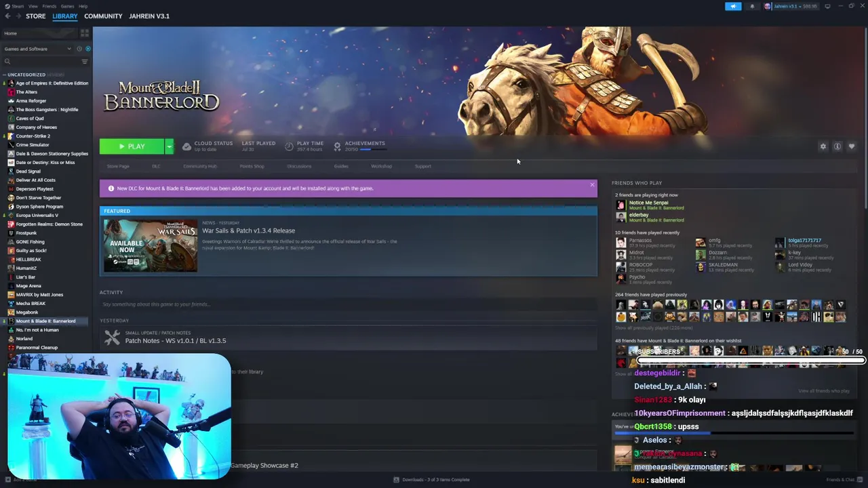Click tolga17171717 friend avatar

coord(780,243)
